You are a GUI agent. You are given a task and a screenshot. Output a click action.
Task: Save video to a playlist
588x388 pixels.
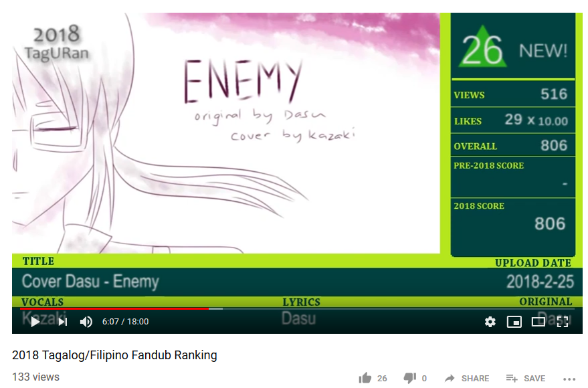[x=525, y=378]
